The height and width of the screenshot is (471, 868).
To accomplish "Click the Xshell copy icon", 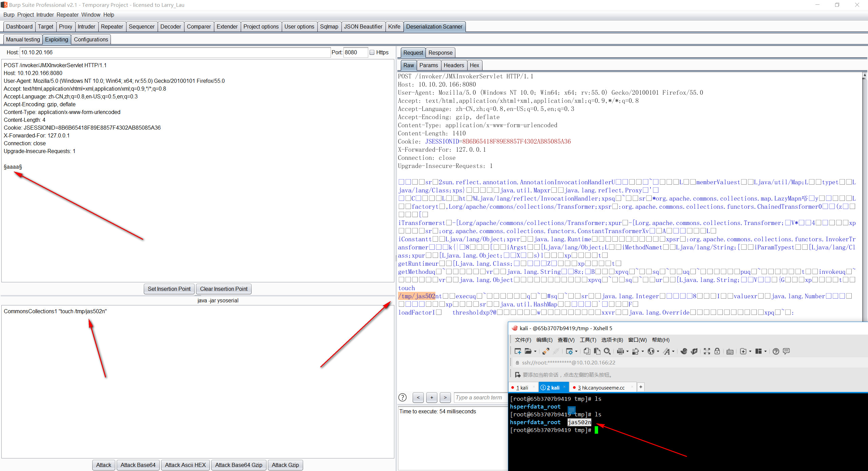I will (x=587, y=351).
